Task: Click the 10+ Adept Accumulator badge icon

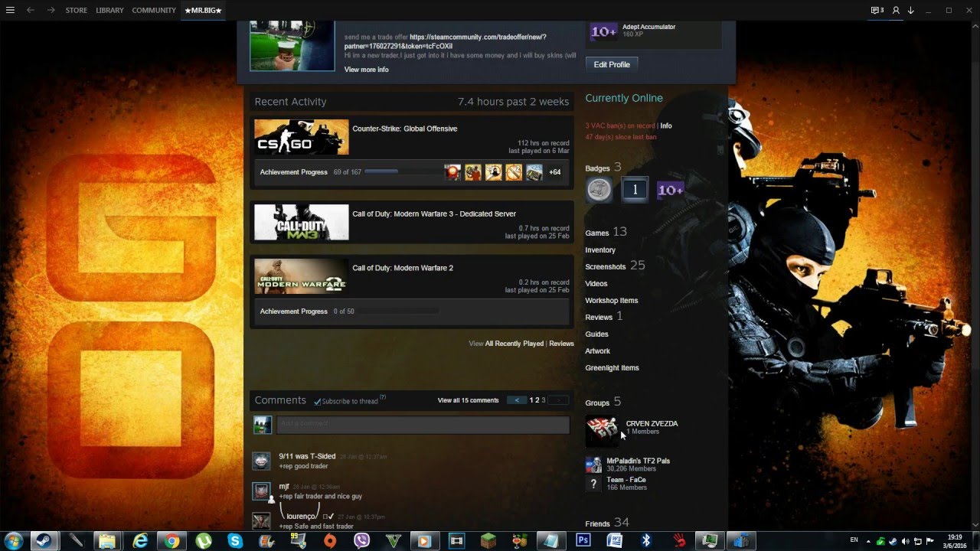Action: 603,31
